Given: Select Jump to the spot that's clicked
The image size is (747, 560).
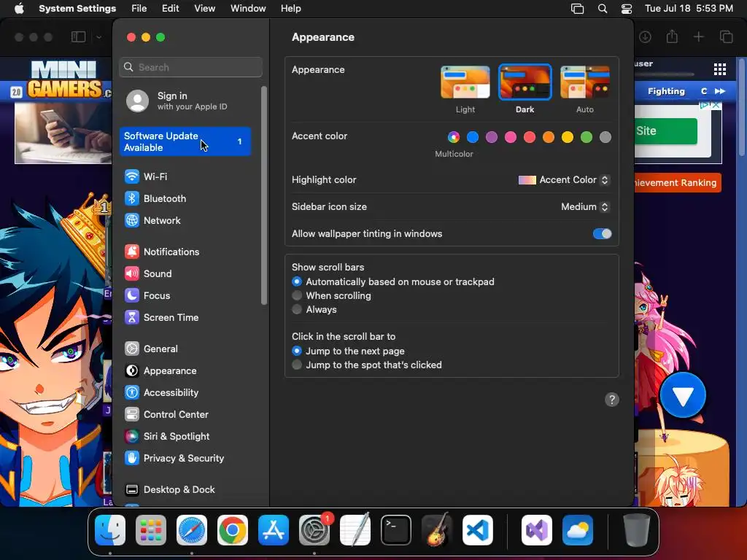Looking at the screenshot, I should click(367, 365).
